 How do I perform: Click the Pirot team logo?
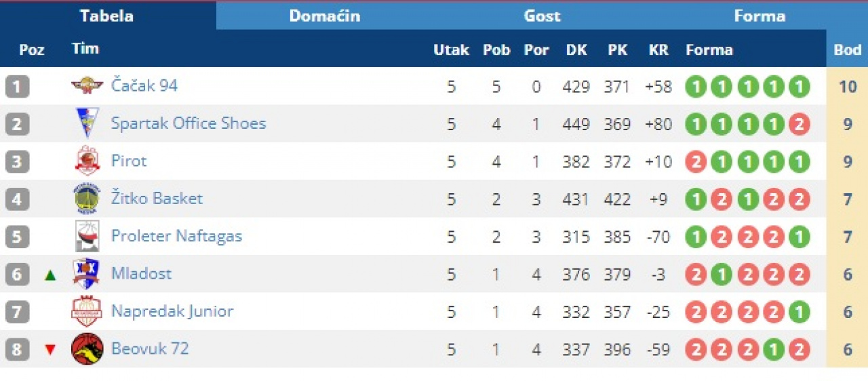(x=87, y=161)
